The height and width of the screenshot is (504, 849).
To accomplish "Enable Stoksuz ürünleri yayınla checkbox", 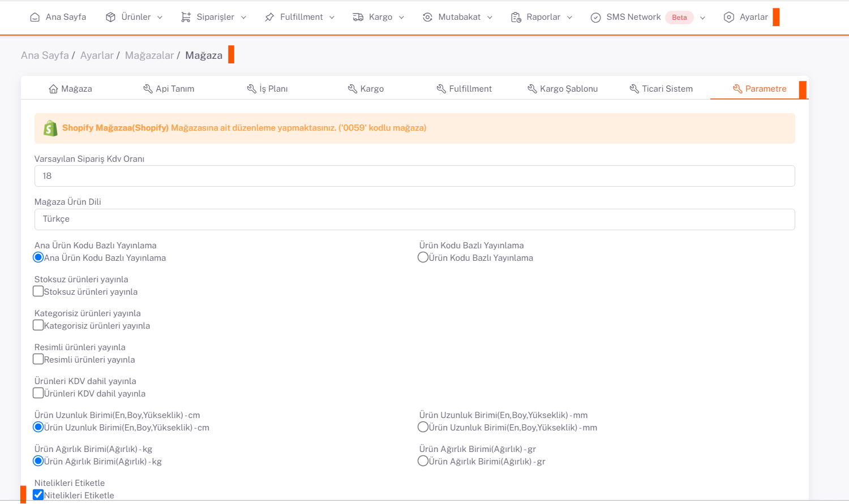I will click(x=38, y=291).
